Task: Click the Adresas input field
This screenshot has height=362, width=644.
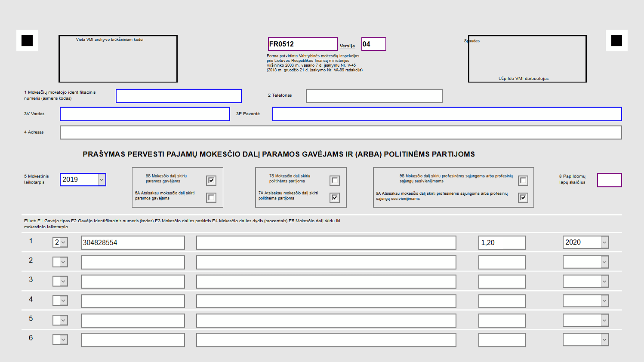Action: (x=340, y=132)
